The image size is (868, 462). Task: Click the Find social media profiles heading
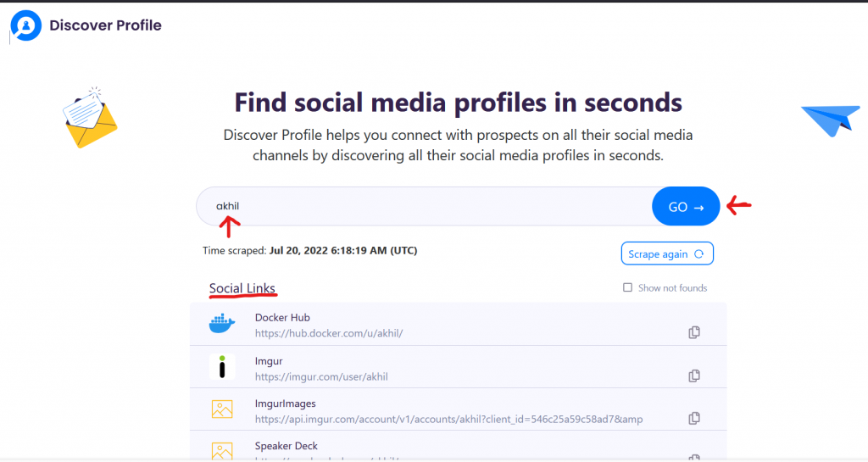(459, 103)
